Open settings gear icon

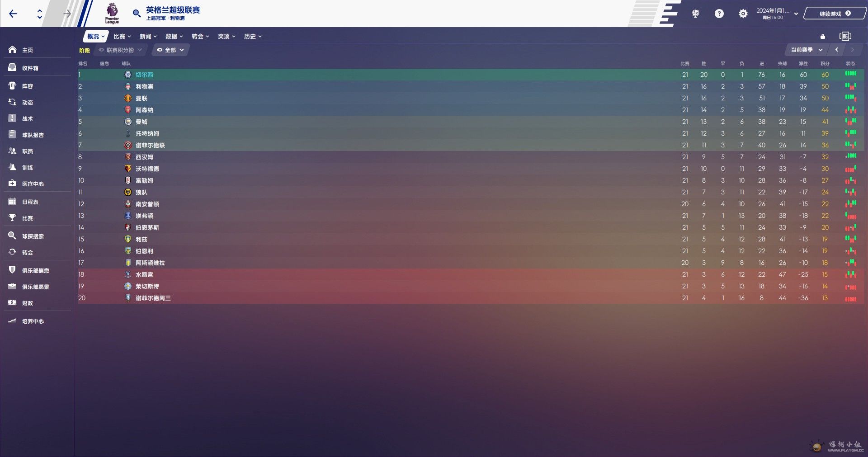743,14
